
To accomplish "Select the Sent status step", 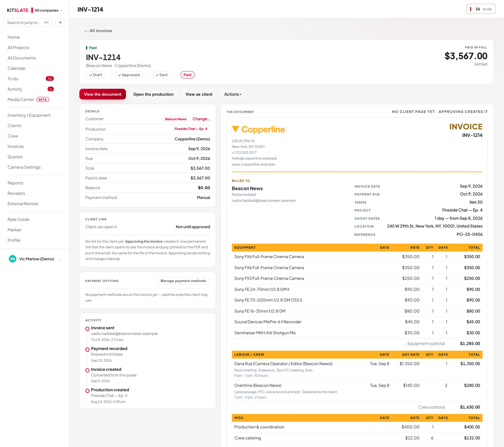I will [162, 75].
